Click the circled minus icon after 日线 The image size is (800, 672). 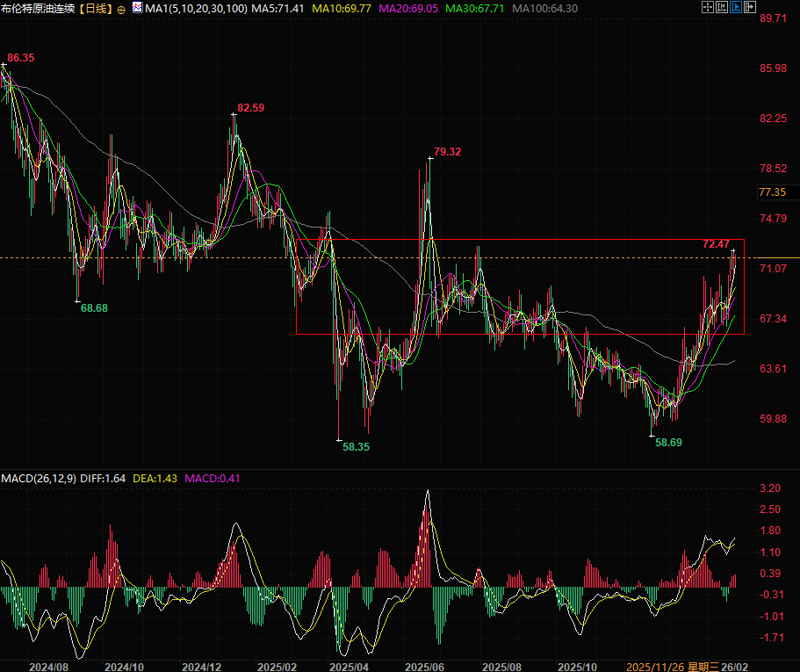121,9
